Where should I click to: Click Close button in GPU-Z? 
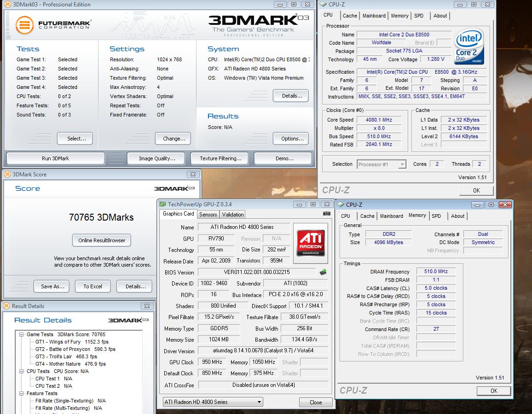click(316, 402)
